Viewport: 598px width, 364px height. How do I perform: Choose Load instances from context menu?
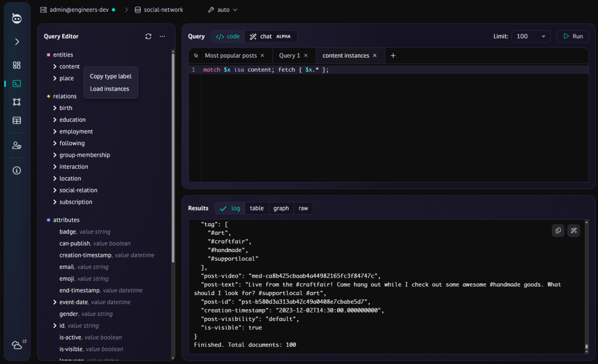click(109, 89)
